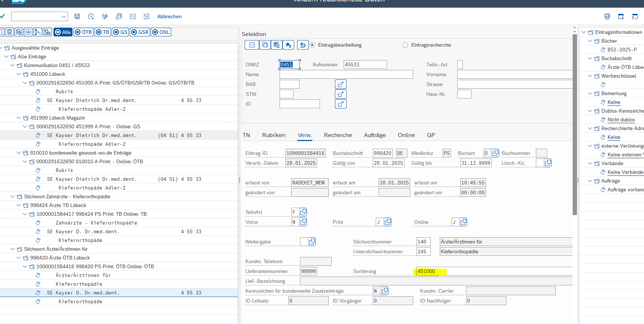Viewport: 644px width, 324px height.
Task: Select tree row 'SE Kayser Dietrich Dr.med.dent.' under 451999
Action: click(x=119, y=135)
